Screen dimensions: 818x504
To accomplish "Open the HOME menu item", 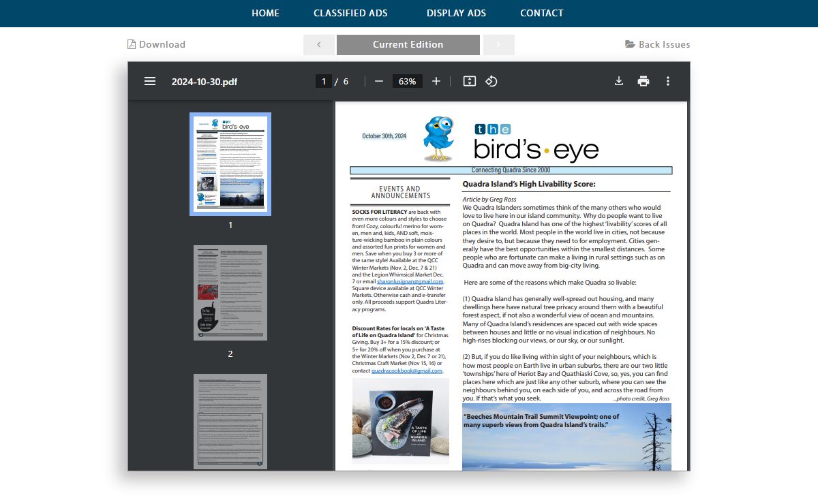I will click(x=265, y=13).
